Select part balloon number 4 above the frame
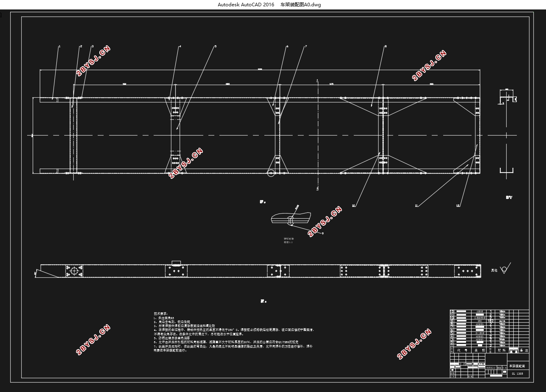546x392 pixels. point(180,46)
